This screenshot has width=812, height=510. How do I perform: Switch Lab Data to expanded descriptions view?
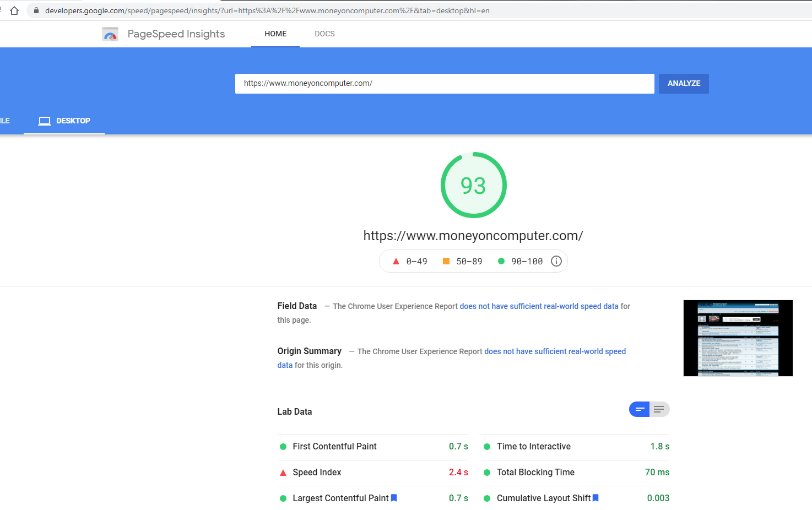[x=659, y=409]
